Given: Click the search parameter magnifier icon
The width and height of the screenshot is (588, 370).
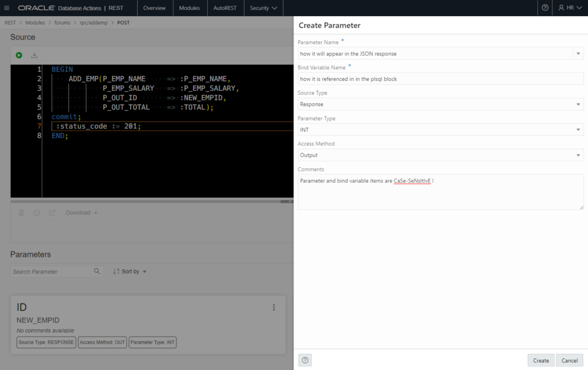Looking at the screenshot, I should 97,271.
